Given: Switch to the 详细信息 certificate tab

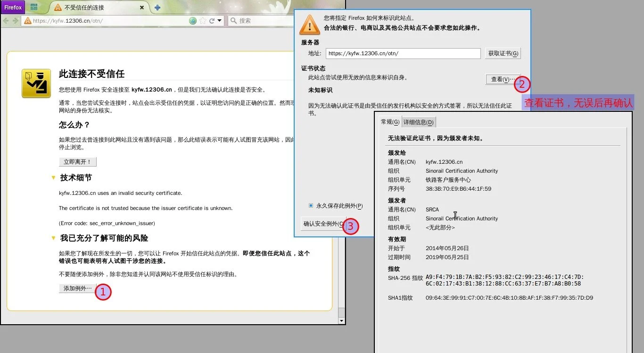Looking at the screenshot, I should click(x=418, y=122).
